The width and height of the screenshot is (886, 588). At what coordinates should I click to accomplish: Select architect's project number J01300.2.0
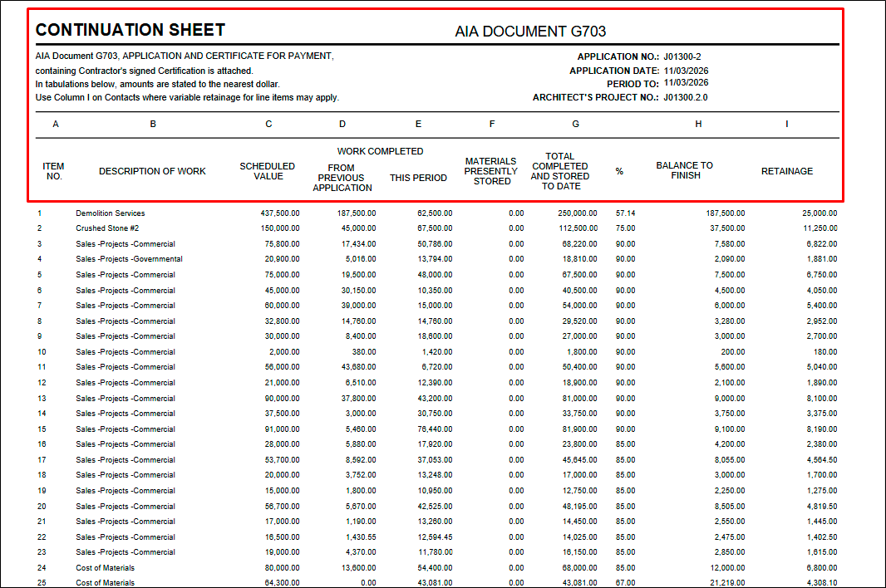coord(685,97)
